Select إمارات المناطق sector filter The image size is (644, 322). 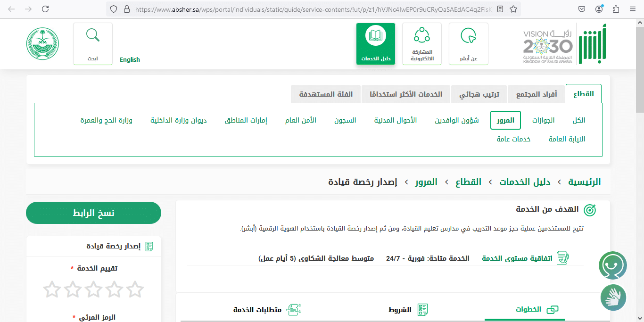[x=246, y=120]
